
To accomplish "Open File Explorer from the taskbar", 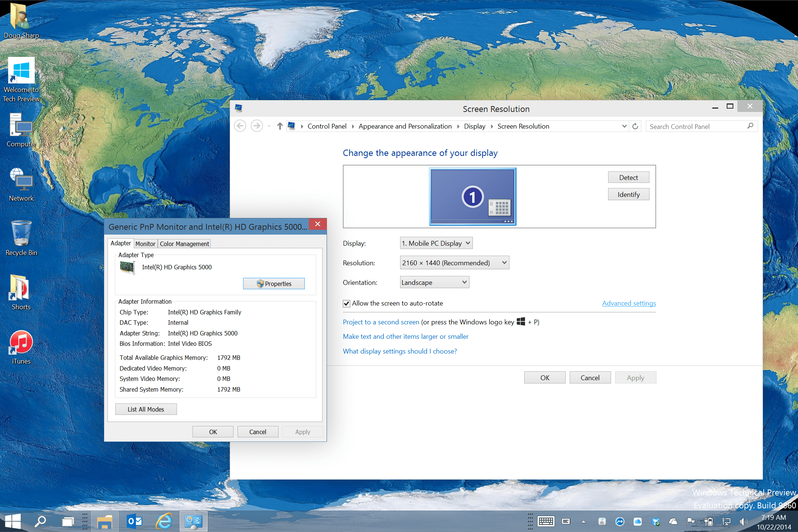I will (x=105, y=521).
